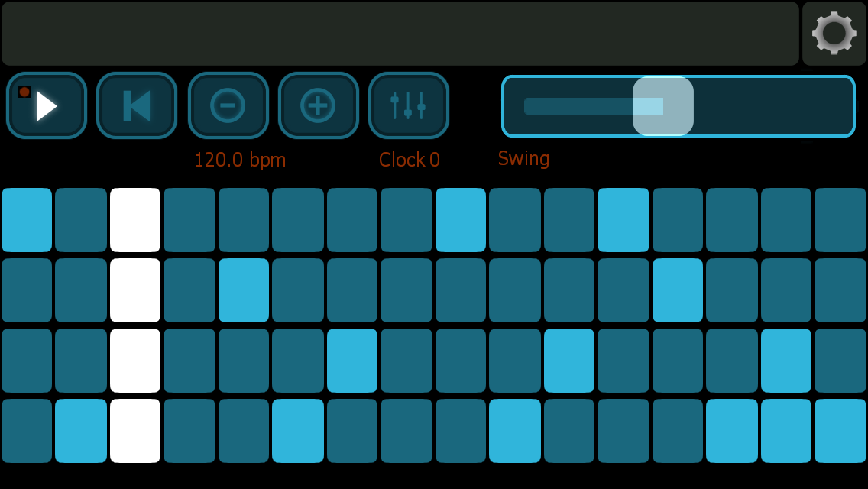Activate the first step in row three
Image resolution: width=868 pixels, height=489 pixels.
[x=27, y=361]
